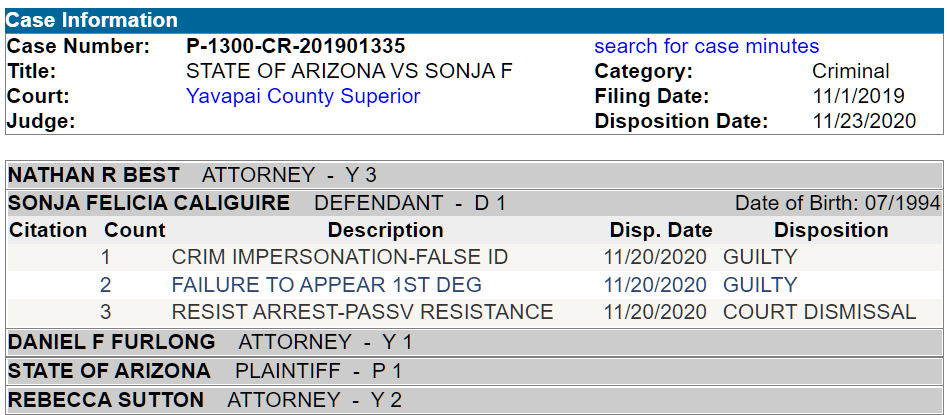
Task: Click the disposition date 11/23/2020
Action: 863,121
